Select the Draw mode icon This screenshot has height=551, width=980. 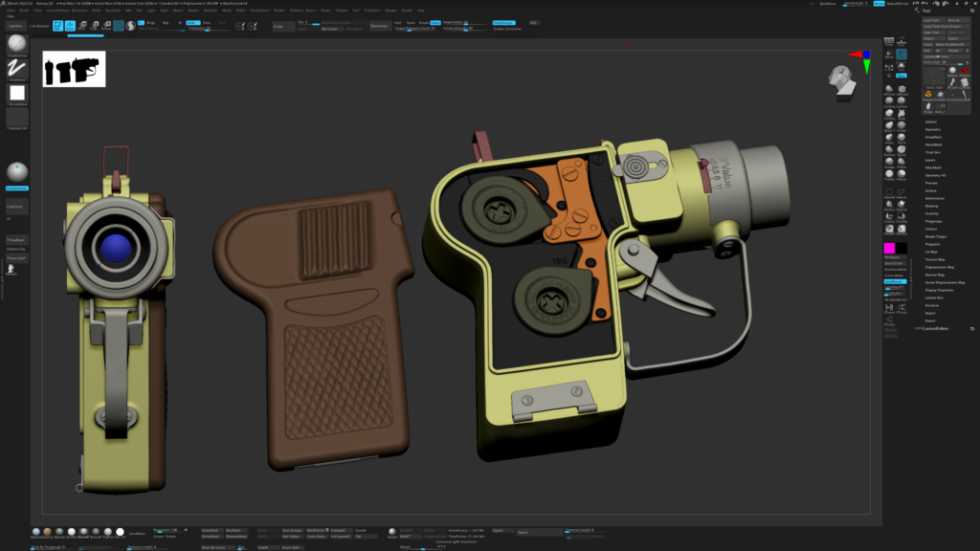pyautogui.click(x=70, y=26)
